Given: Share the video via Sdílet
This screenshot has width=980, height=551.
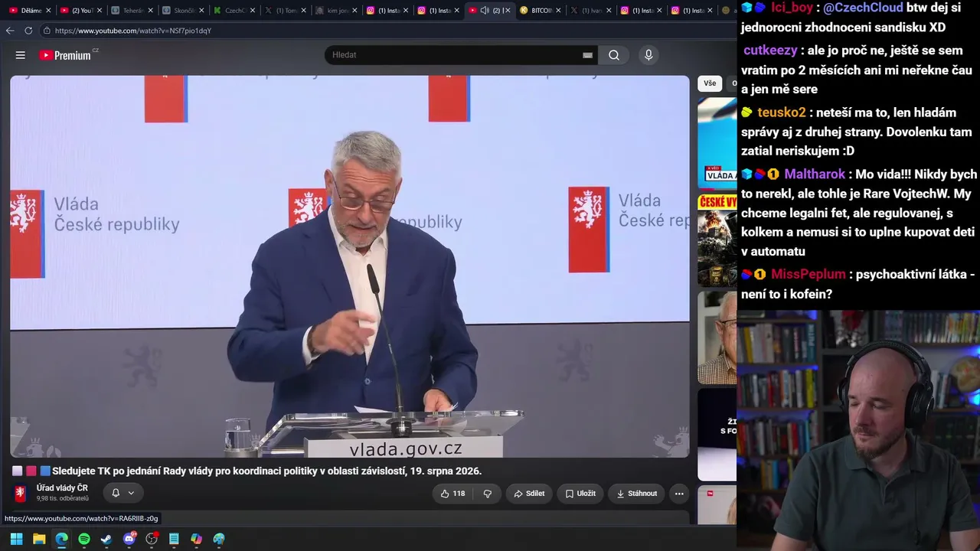Looking at the screenshot, I should pos(529,494).
